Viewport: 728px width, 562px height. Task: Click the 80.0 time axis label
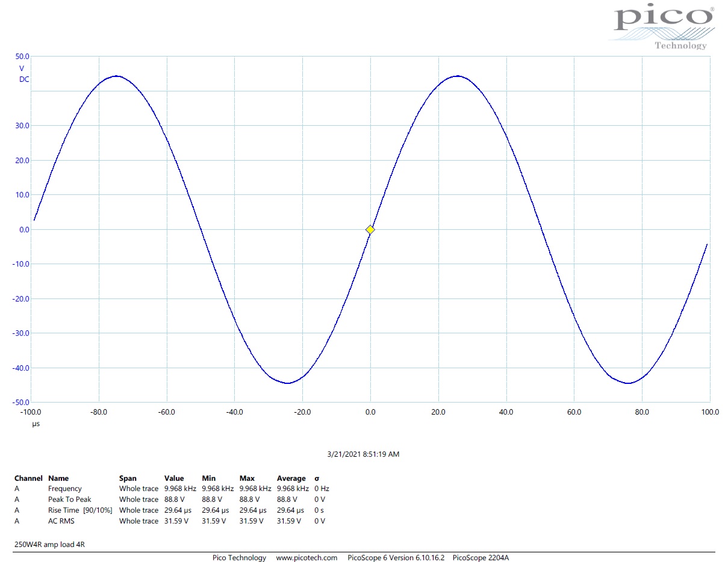(x=642, y=412)
